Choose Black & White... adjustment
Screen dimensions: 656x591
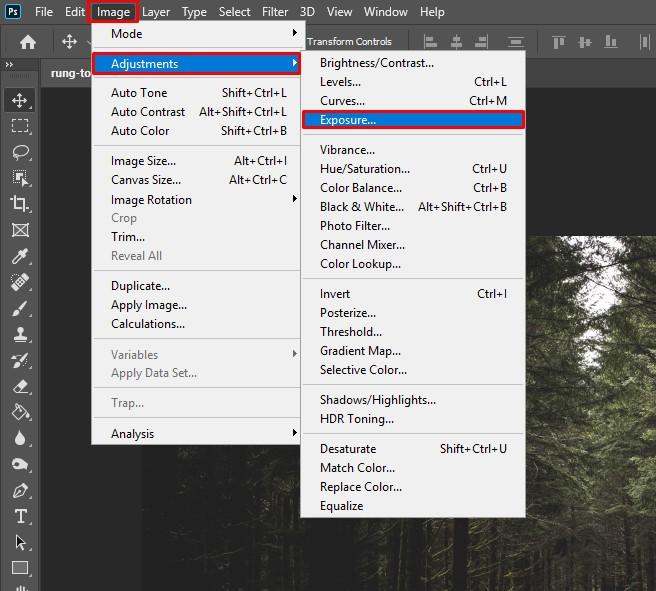point(413,207)
